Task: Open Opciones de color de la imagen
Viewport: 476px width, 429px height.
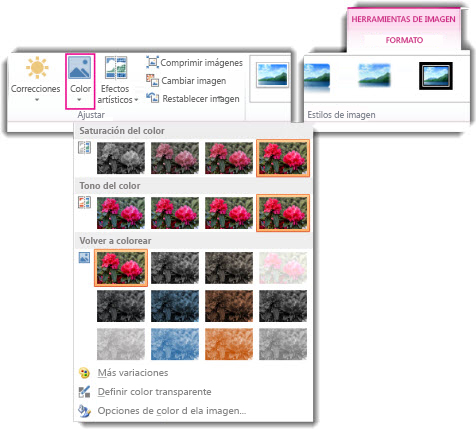Action: (x=172, y=411)
